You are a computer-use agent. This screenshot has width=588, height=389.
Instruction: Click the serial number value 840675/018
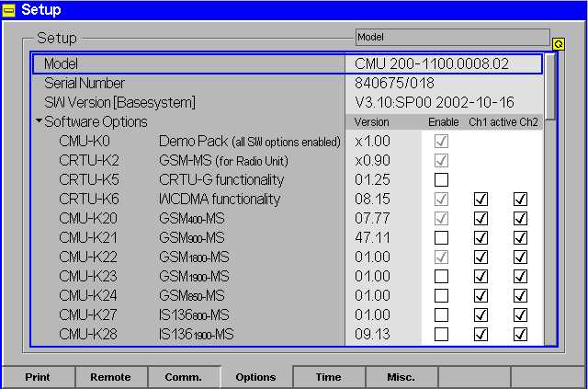coord(394,83)
